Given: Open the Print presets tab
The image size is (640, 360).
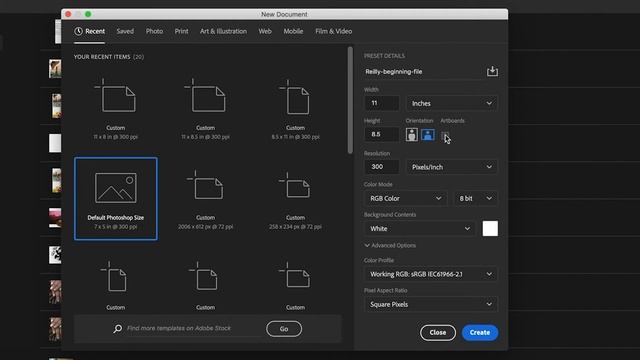Looking at the screenshot, I should [x=181, y=31].
